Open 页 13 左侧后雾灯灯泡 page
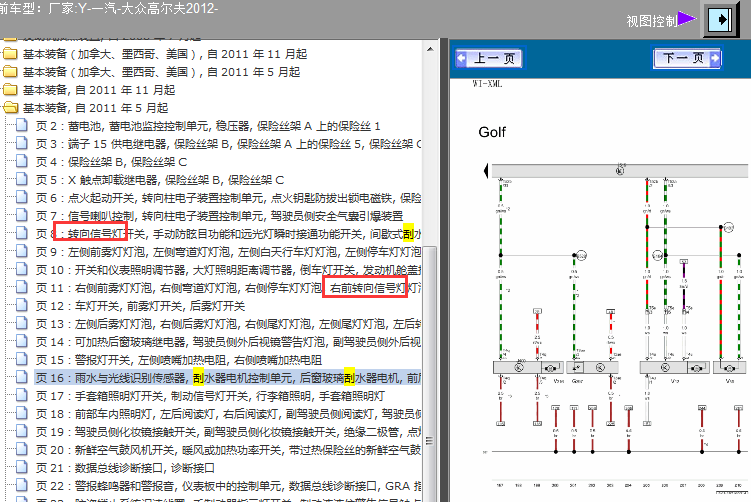This screenshot has height=502, width=751. [x=228, y=324]
